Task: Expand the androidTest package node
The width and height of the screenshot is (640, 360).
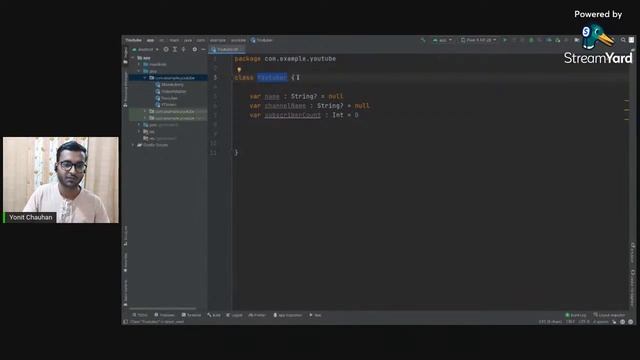Action: tap(145, 111)
